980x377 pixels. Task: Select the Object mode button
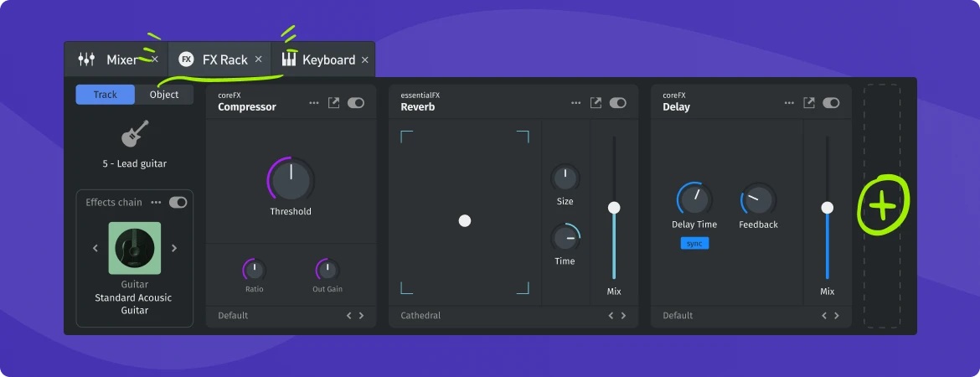tap(164, 95)
